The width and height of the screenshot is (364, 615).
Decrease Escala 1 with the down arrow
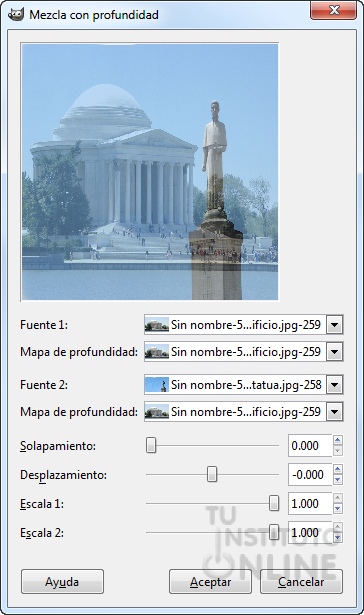(338, 509)
